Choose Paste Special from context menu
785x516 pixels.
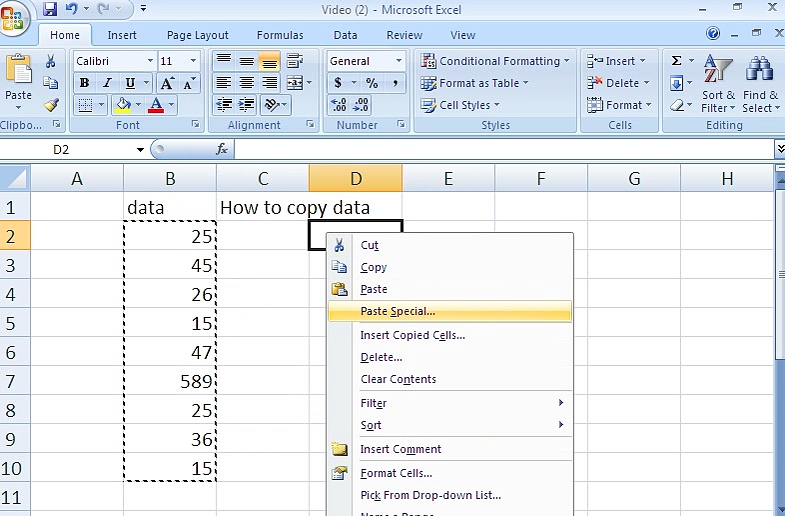pos(450,311)
